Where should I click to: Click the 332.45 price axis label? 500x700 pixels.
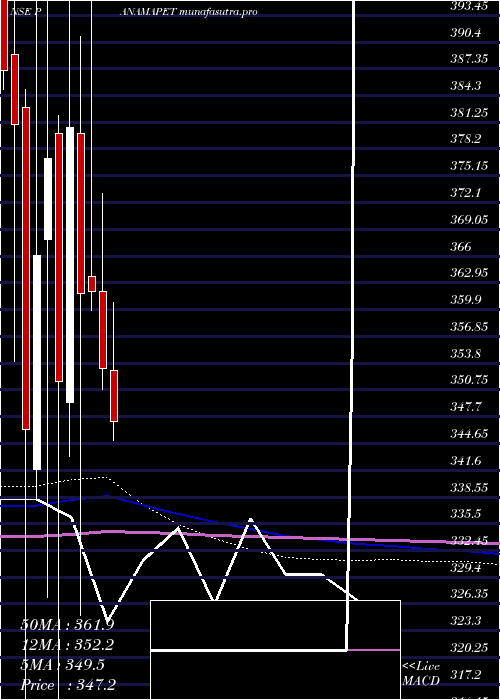471,541
